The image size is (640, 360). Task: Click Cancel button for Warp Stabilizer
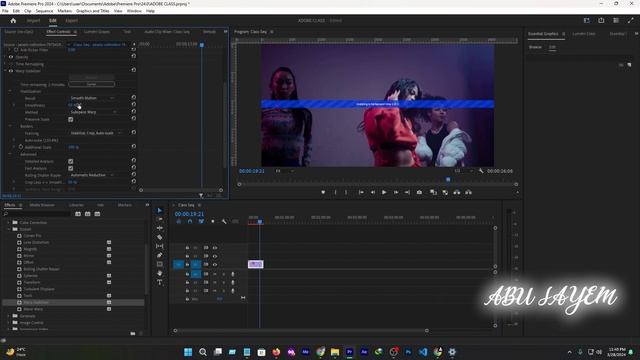click(91, 84)
